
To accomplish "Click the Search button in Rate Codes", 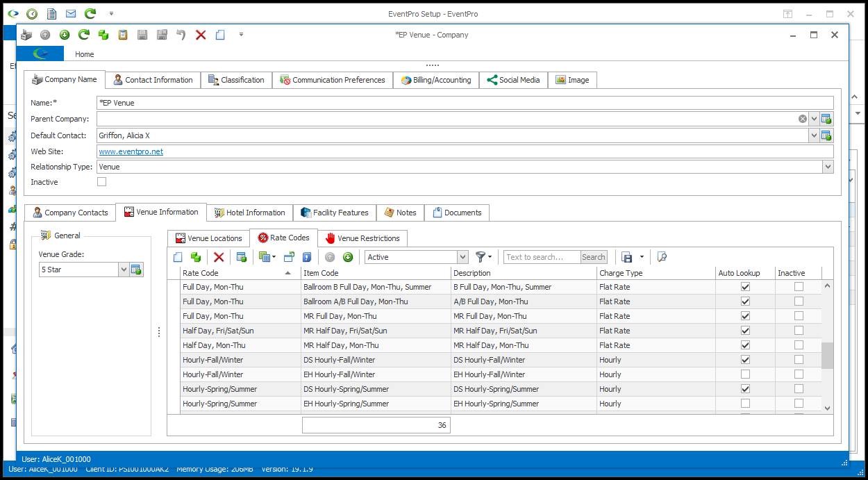I will [x=594, y=257].
